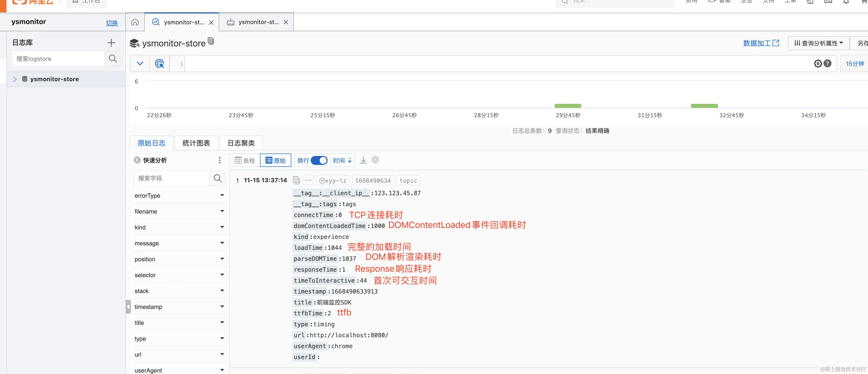Open the 数据加工 link
The image size is (868, 374).
761,43
